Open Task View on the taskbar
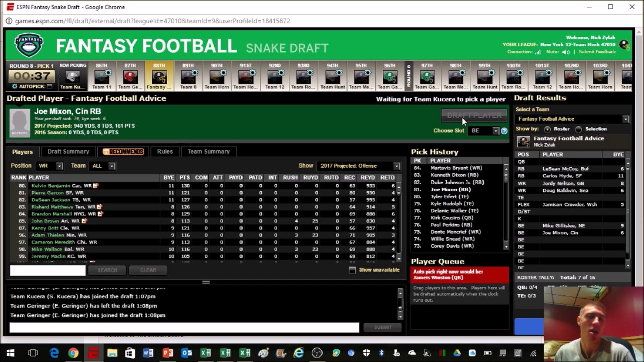The height and width of the screenshot is (362, 644). pyautogui.click(x=33, y=353)
